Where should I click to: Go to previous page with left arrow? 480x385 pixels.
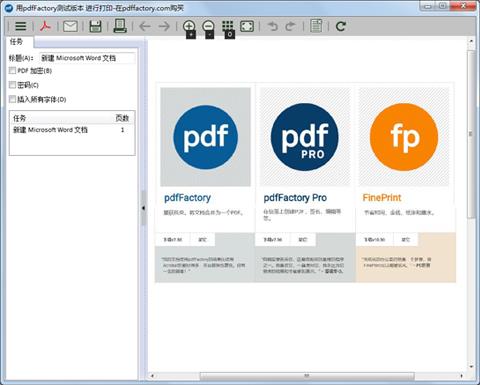point(145,26)
